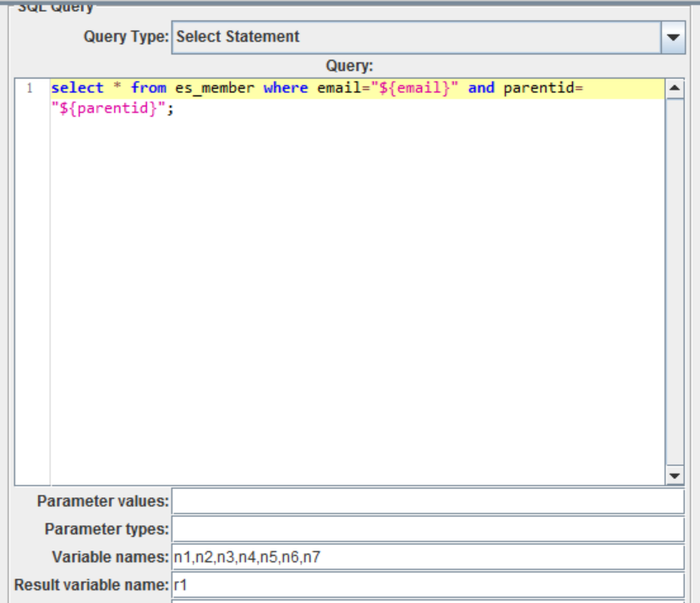700x603 pixels.
Task: Click the 'where' keyword in the query
Action: pyautogui.click(x=286, y=88)
